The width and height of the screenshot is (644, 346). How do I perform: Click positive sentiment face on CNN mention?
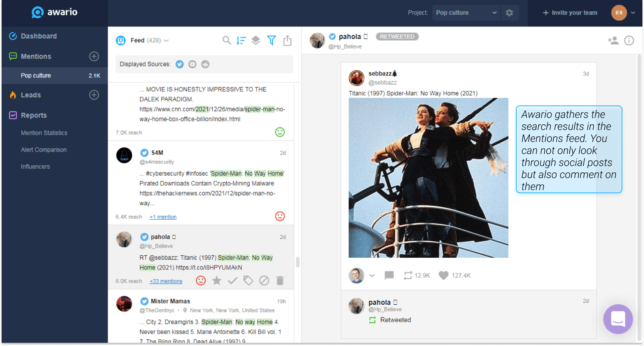coord(280,132)
